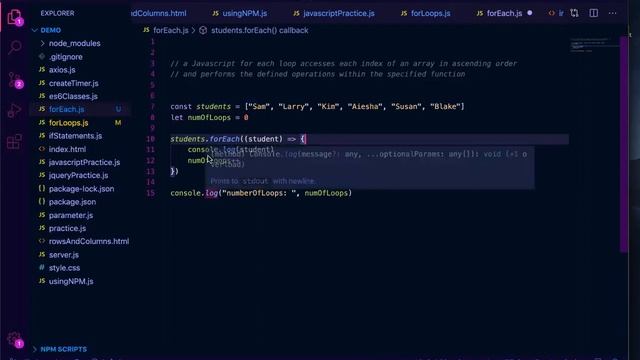Click the minimap code preview

pos(594,45)
